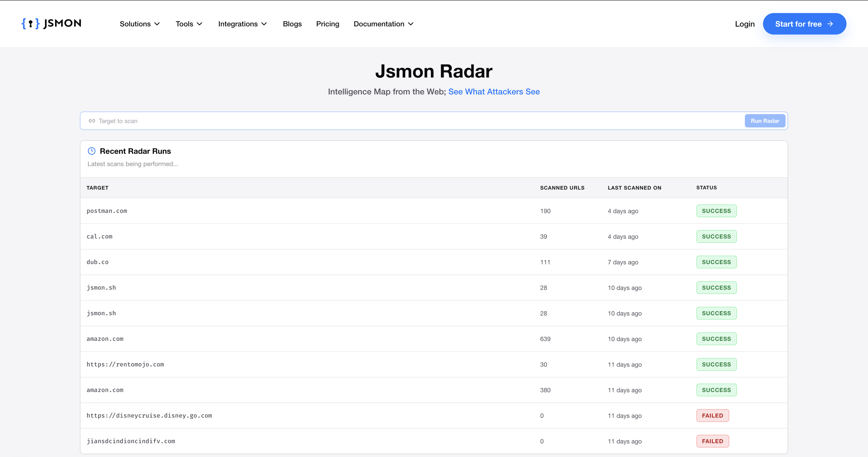Image resolution: width=868 pixels, height=457 pixels.
Task: Click the FAILED badge for disneycruise.disney.go.com
Action: click(713, 416)
